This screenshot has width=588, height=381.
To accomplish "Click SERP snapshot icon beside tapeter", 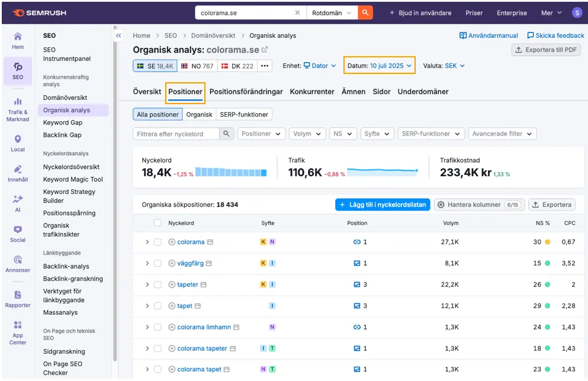I will coord(203,285).
